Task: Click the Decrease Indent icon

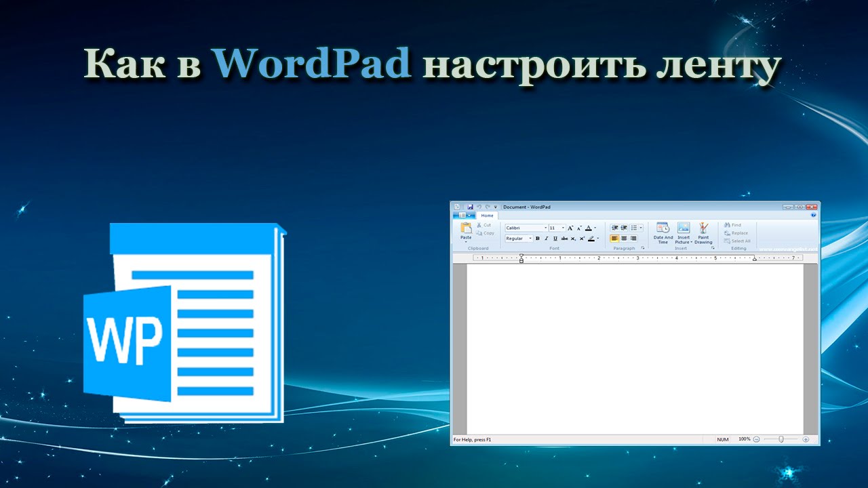Action: [615, 228]
